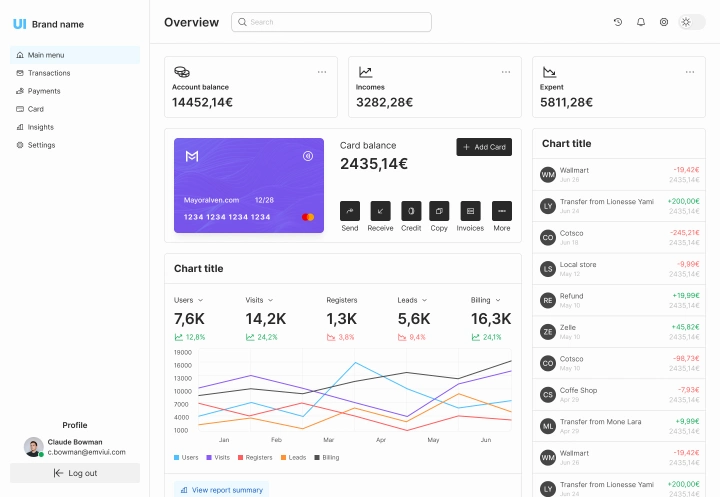Click the purple credit card image
This screenshot has height=497, width=720.
click(x=249, y=186)
